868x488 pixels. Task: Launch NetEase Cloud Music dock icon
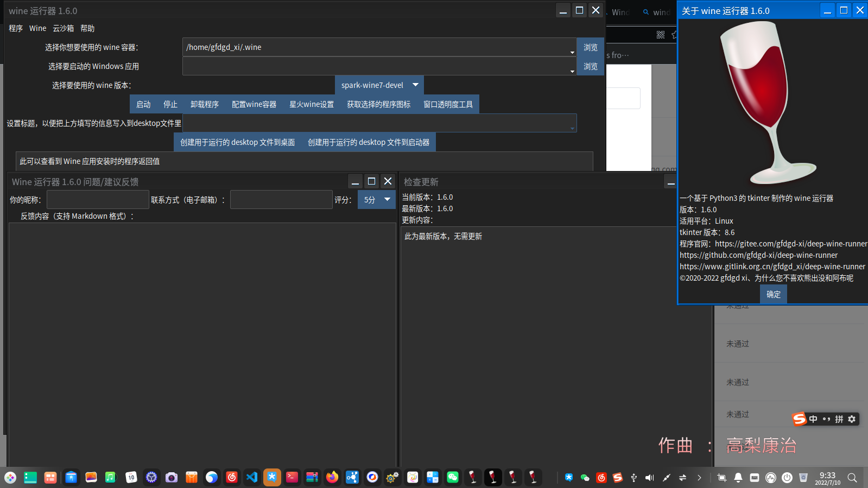pyautogui.click(x=232, y=478)
